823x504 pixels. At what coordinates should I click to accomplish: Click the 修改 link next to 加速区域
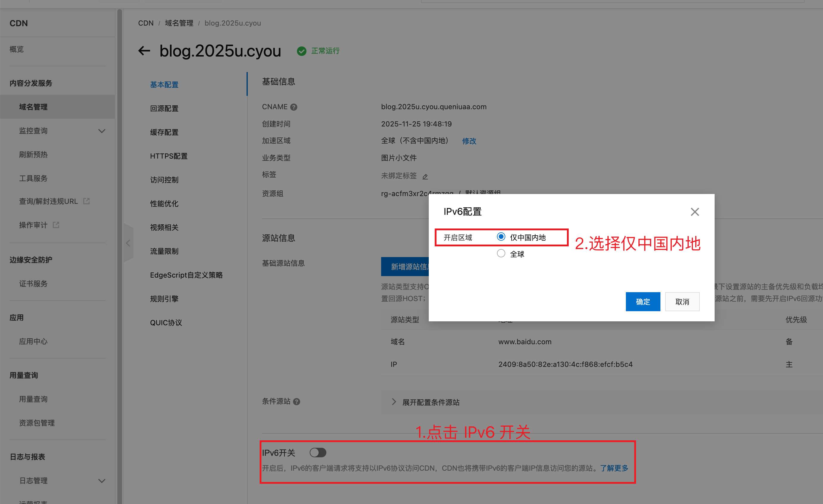pos(469,141)
